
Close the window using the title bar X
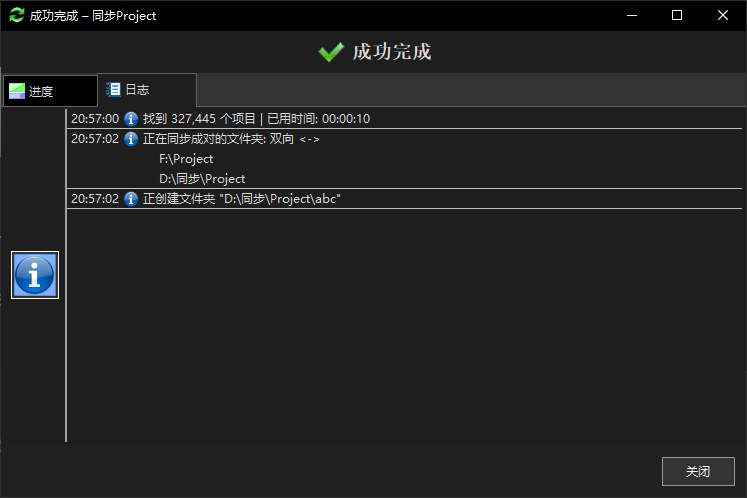click(723, 15)
